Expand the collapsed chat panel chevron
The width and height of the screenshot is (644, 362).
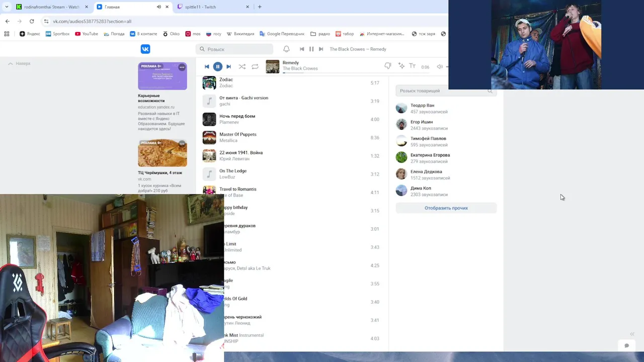tap(632, 334)
